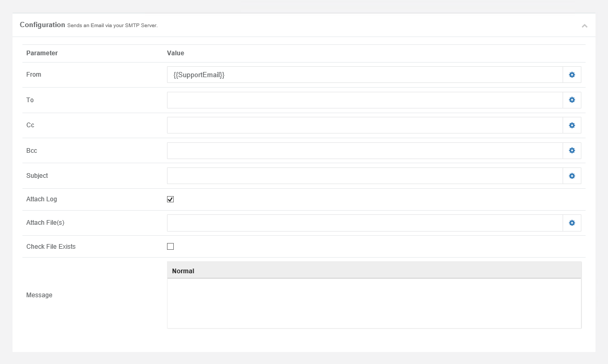Viewport: 608px width, 364px height.
Task: Click the 'Sends an Email via your SMTP Server.' description
Action: [112, 26]
